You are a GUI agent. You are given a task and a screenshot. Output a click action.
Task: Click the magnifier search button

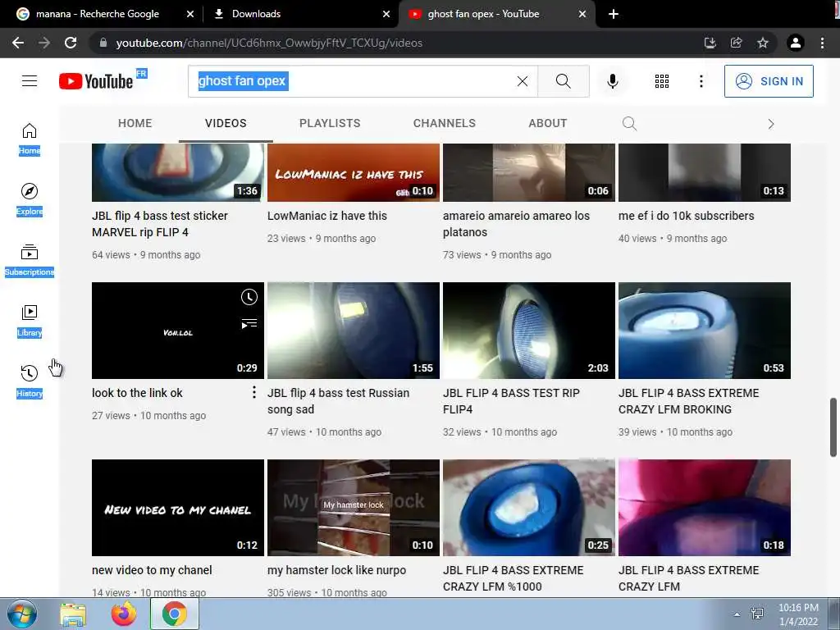click(563, 81)
